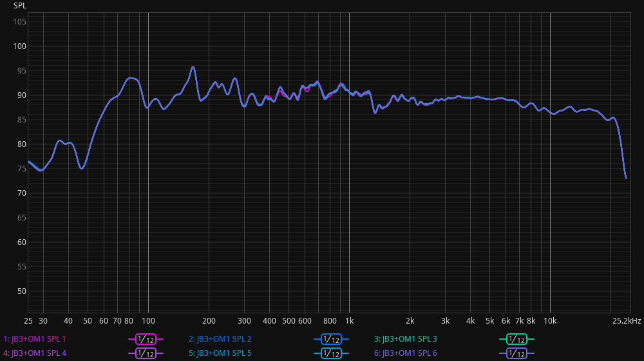Click the JB3+OM1 SPL 2 legend label
The image size is (644, 361).
[x=220, y=339]
